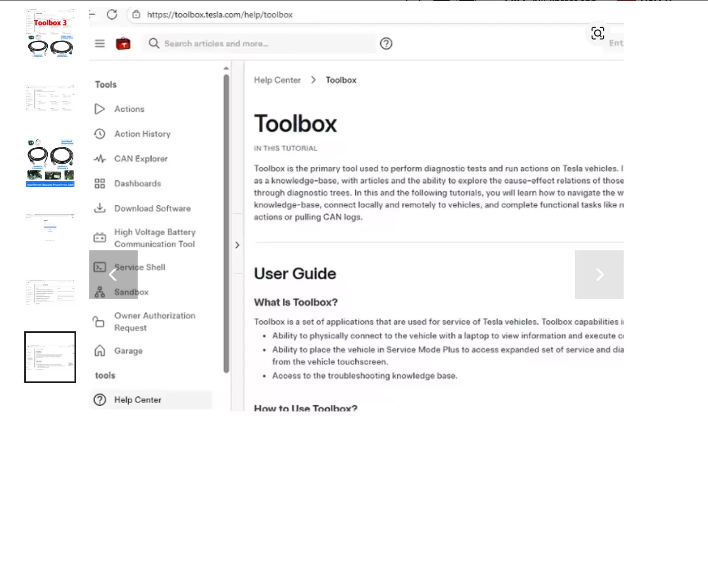Click the Download Software arrow icon
Screen dimensions: 708x588
click(100, 208)
